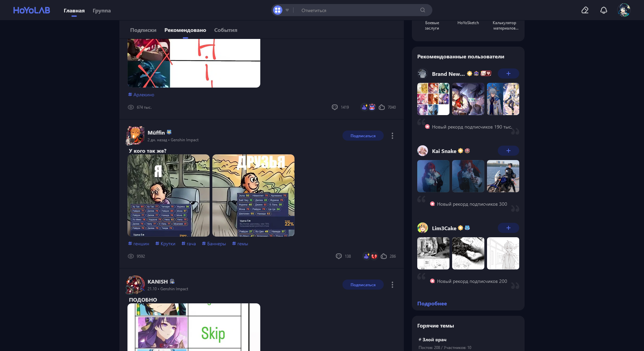The image size is (644, 351).
Task: Open the 'Друзья' meme image
Action: click(x=253, y=196)
